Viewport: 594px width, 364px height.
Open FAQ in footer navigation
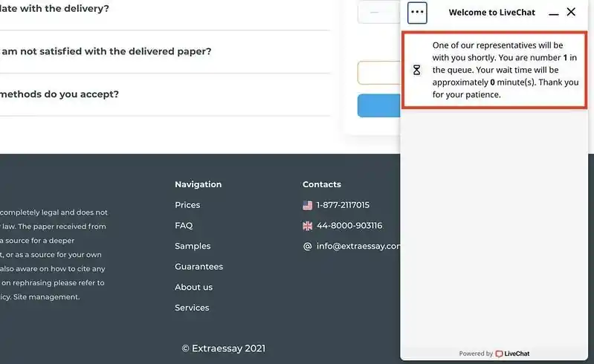pyautogui.click(x=184, y=226)
